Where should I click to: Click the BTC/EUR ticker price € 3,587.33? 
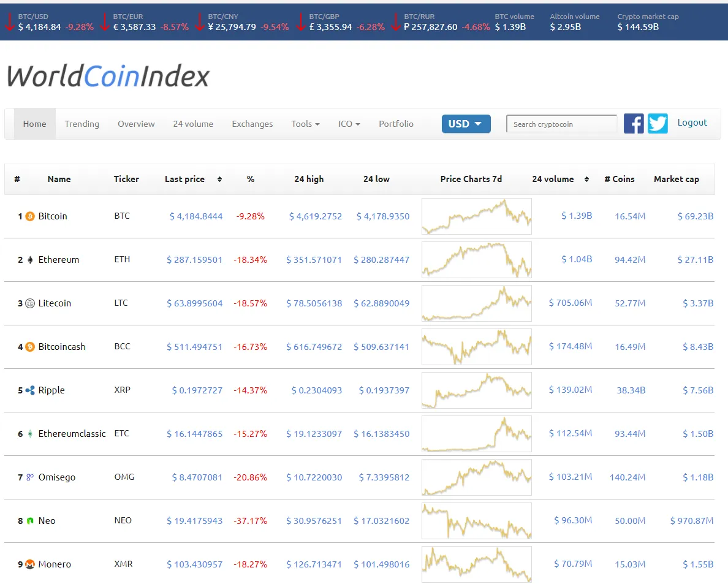click(x=135, y=27)
